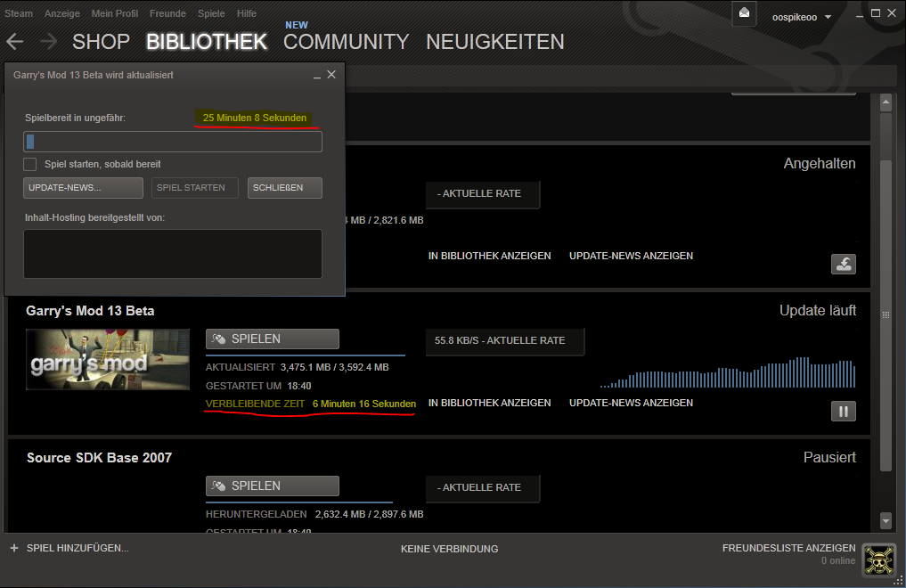Click the forward navigation arrow
906x588 pixels.
click(48, 42)
